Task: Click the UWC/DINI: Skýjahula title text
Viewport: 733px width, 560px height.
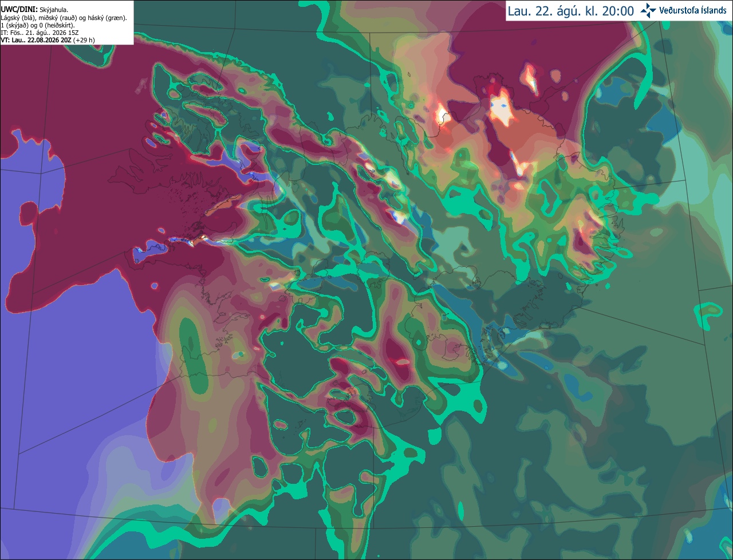Action: coord(34,10)
